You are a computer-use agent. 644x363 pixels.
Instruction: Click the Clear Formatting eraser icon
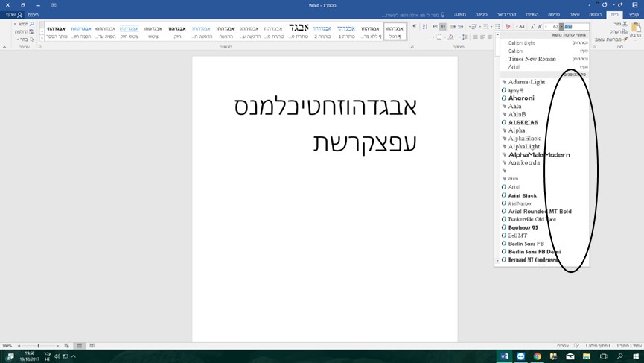point(508,27)
